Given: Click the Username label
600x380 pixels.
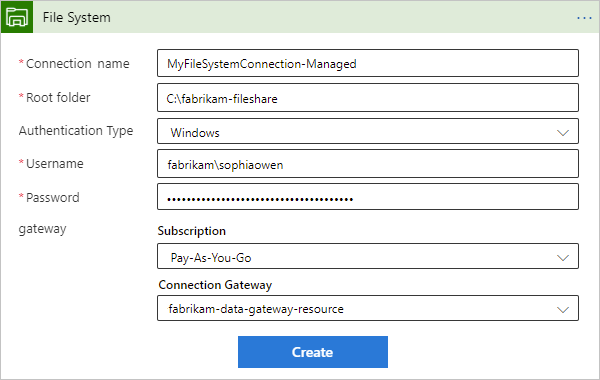Looking at the screenshot, I should [55, 164].
